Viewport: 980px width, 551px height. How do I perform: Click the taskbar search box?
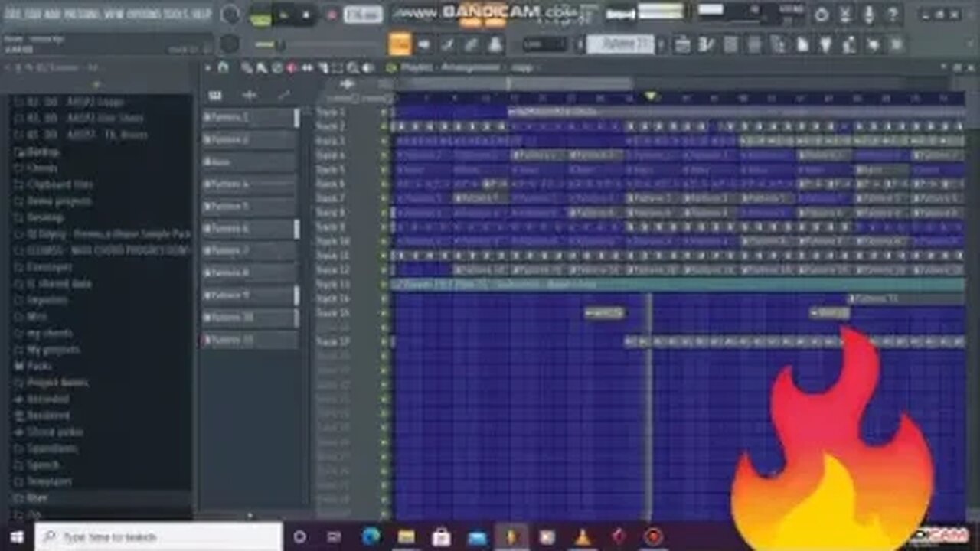click(x=158, y=536)
